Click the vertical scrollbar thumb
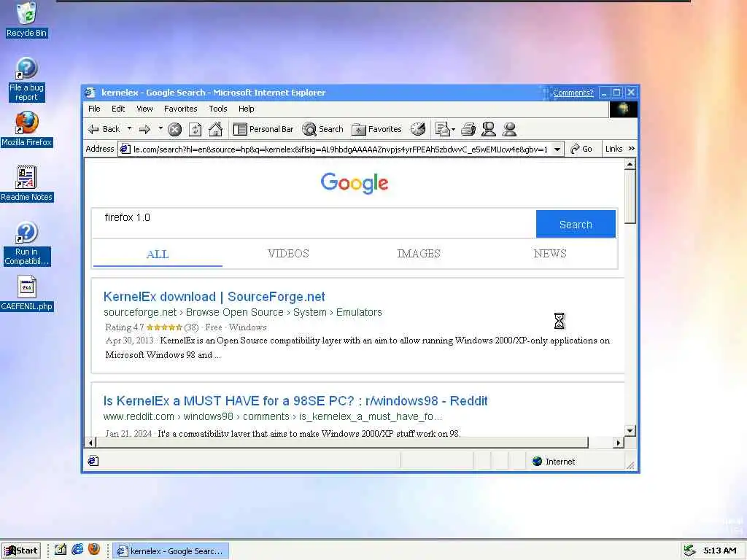747x560 pixels. coord(630,197)
